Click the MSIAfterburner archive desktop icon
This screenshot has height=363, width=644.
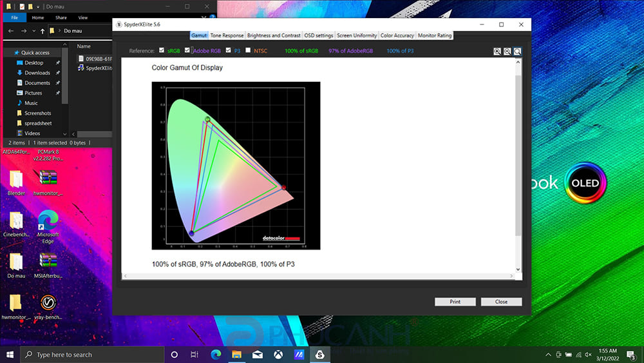coord(48,266)
